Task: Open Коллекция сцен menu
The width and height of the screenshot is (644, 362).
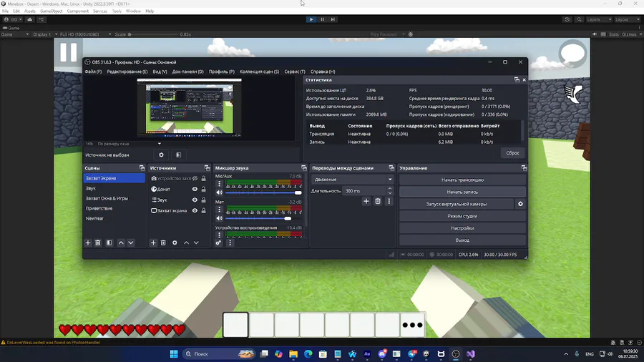Action: [259, 72]
